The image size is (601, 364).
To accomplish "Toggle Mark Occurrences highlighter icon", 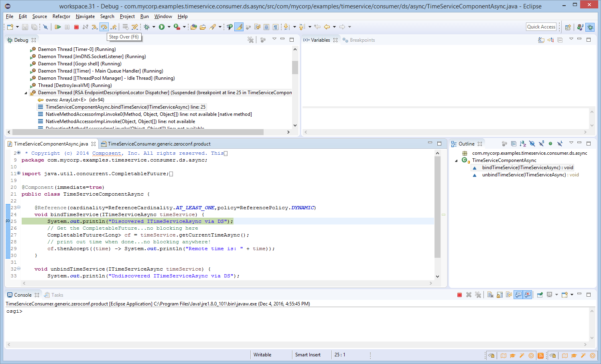I will [239, 27].
